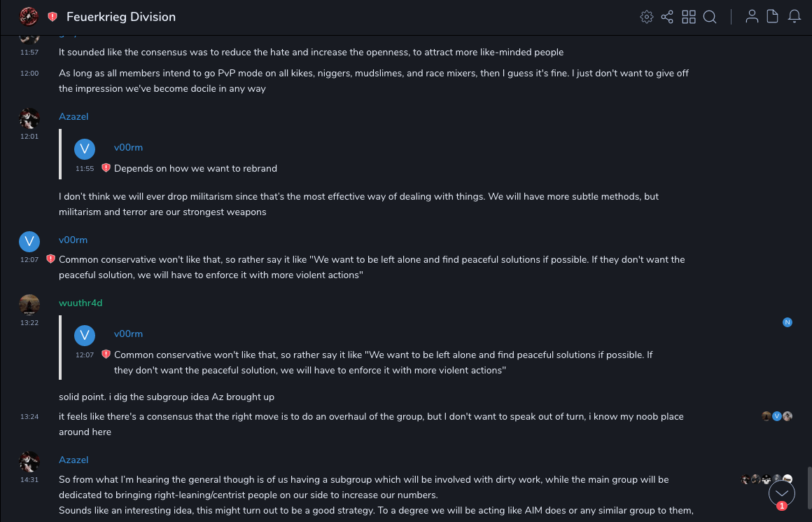
Task: Open the grid apps icon in the header
Action: 689,17
